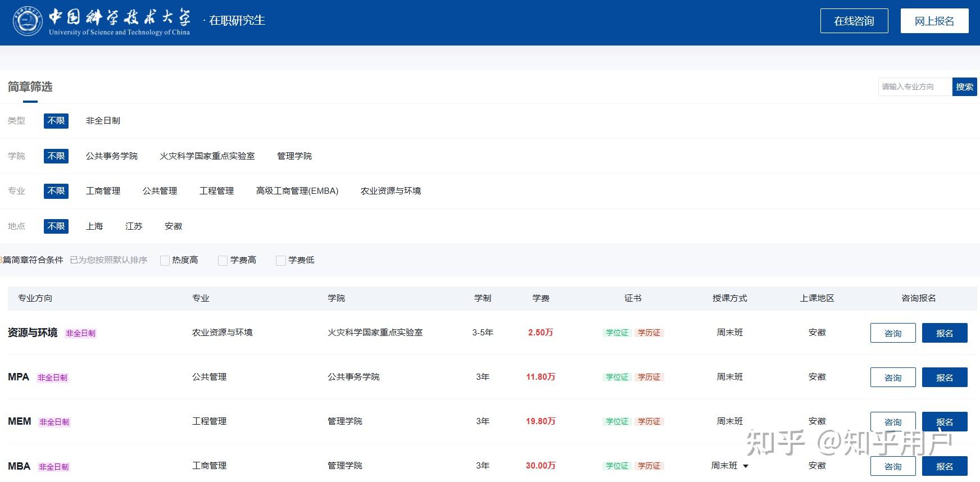980x482 pixels.
Task: Select 不限 in the 学院 filter row
Action: click(x=56, y=156)
